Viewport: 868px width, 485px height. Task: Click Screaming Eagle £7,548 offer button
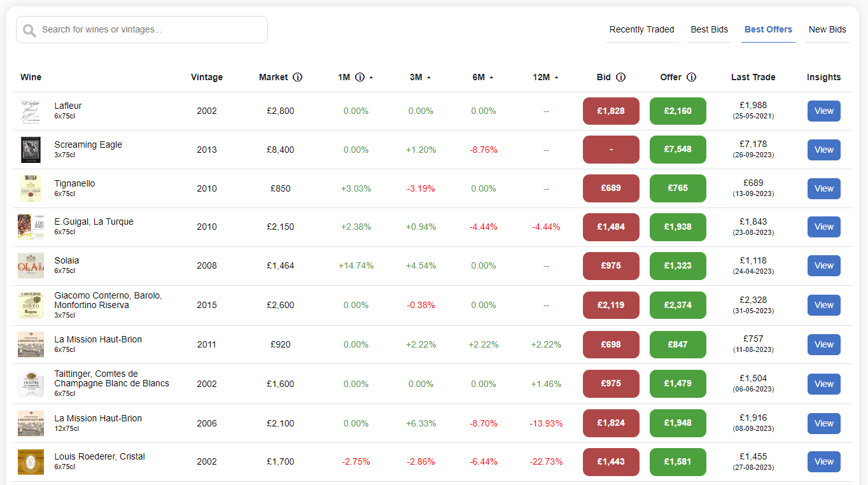(678, 149)
